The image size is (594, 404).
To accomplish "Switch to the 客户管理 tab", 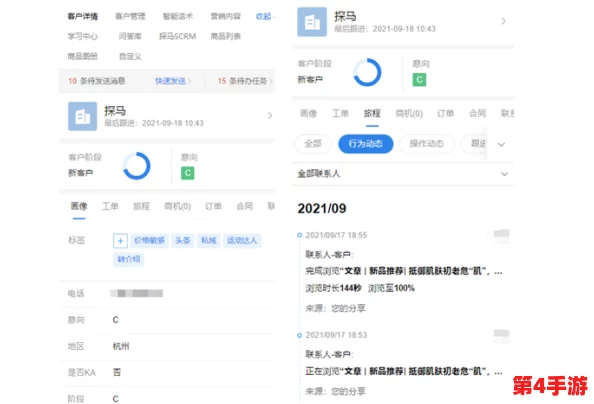I will 130,16.
